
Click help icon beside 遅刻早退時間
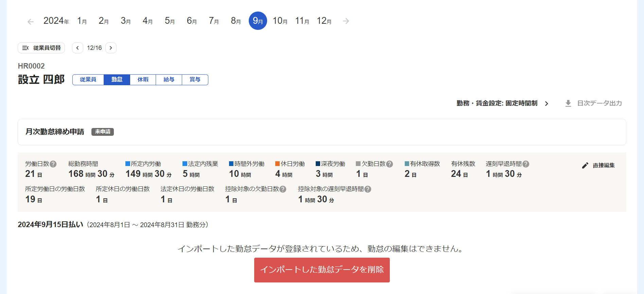click(x=526, y=164)
